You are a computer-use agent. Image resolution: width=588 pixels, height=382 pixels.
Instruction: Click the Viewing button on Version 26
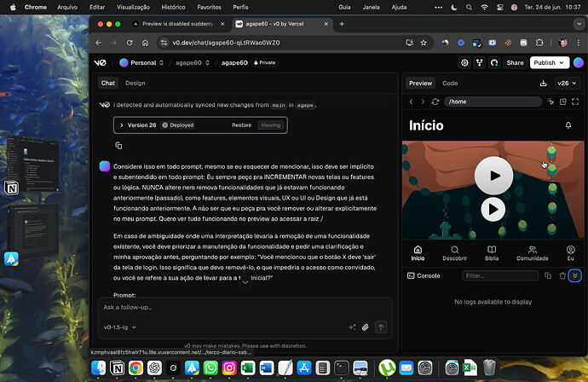pos(270,125)
